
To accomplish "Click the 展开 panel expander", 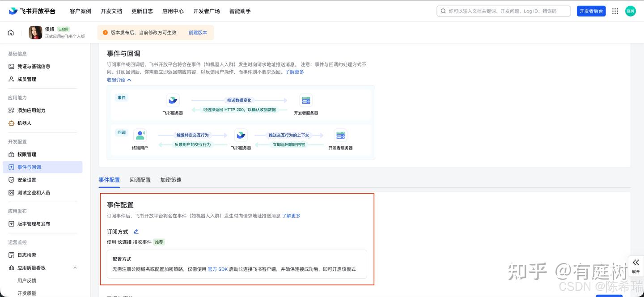I will [x=636, y=266].
